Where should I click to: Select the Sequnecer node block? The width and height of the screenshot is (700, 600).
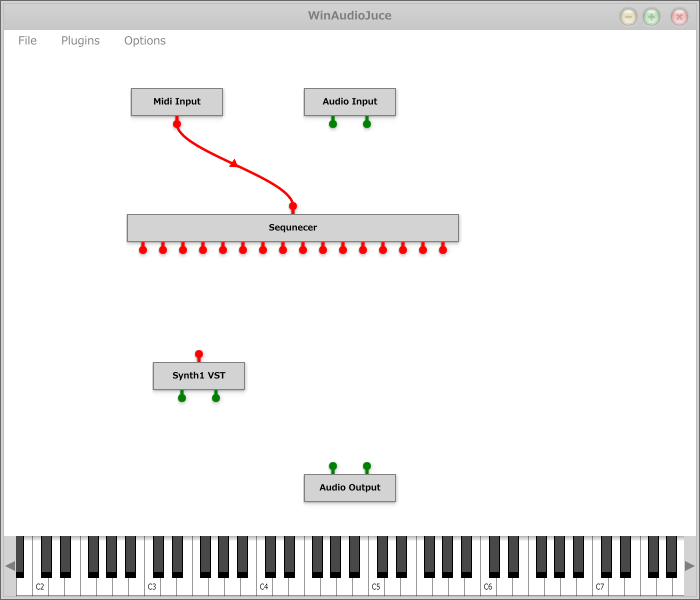(x=293, y=228)
